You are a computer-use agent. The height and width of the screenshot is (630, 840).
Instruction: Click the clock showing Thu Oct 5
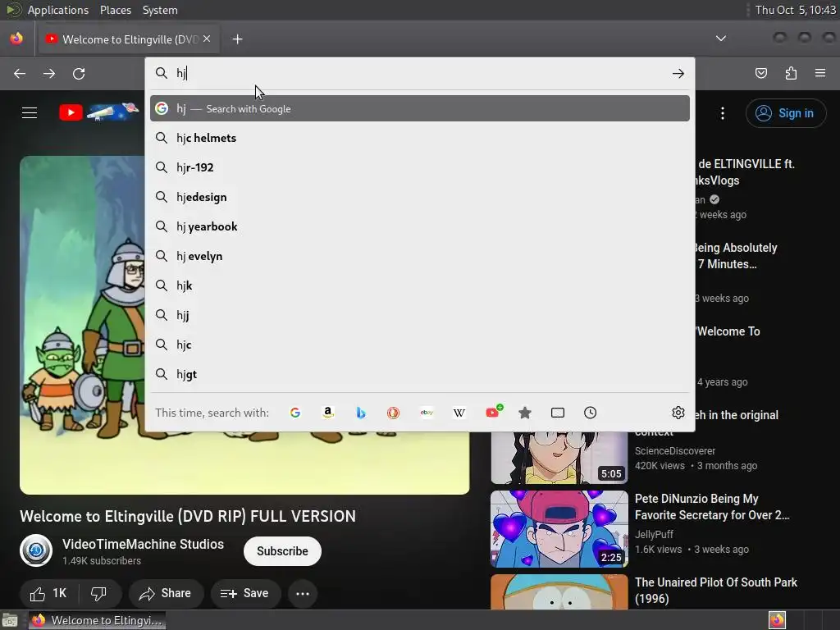795,10
